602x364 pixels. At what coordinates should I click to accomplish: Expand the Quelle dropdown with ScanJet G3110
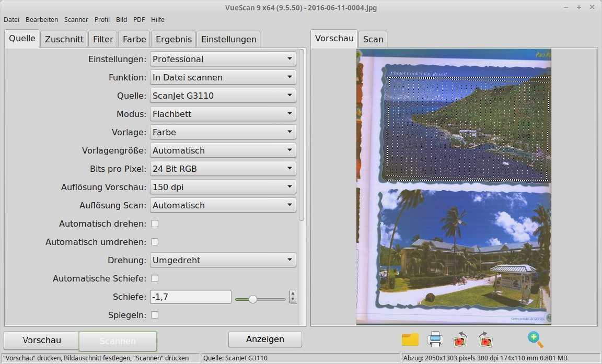tap(223, 96)
